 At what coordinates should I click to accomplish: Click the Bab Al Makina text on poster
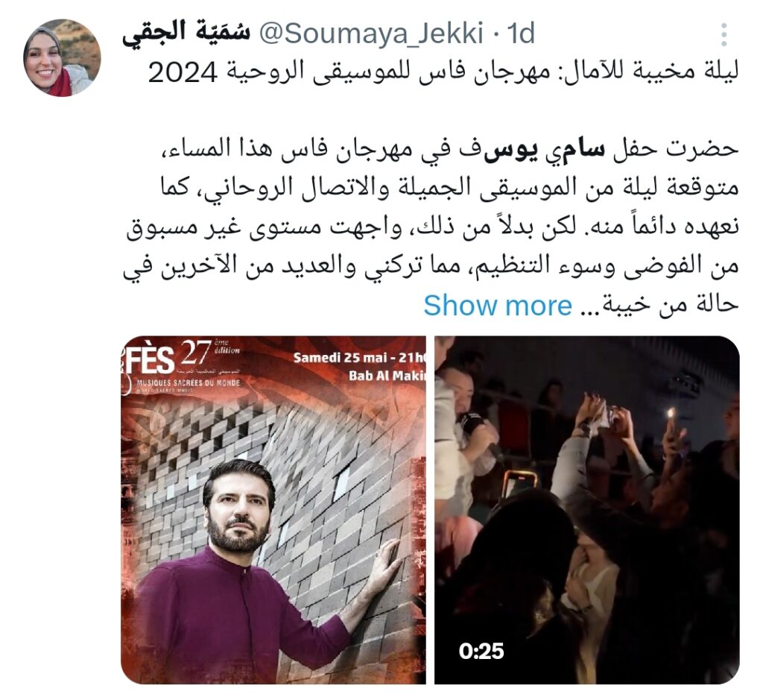pos(387,376)
